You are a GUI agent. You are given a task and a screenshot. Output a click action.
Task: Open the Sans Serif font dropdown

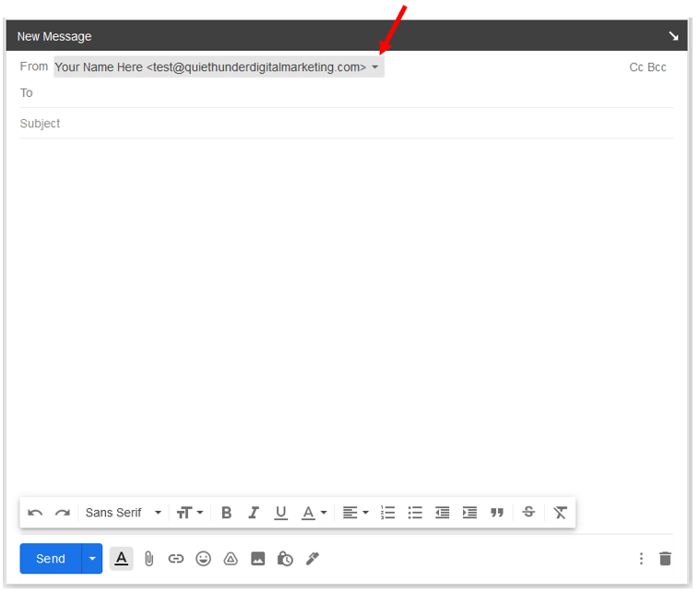[x=124, y=513]
